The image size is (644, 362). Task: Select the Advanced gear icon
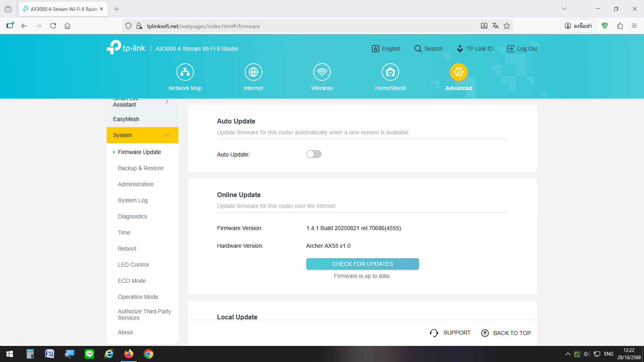458,72
